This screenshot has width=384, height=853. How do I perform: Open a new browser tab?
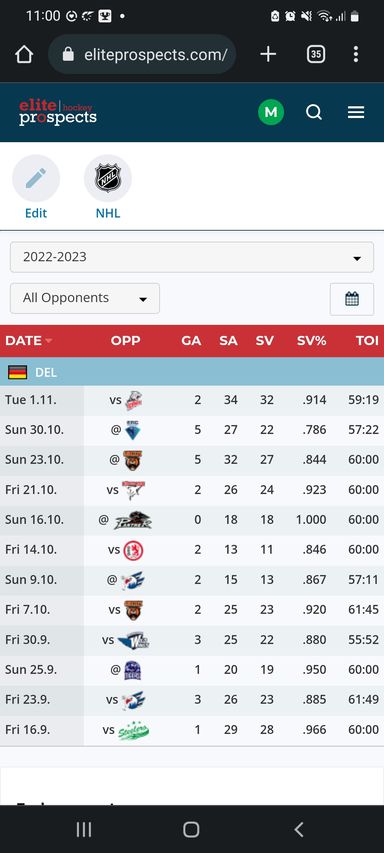pyautogui.click(x=268, y=54)
